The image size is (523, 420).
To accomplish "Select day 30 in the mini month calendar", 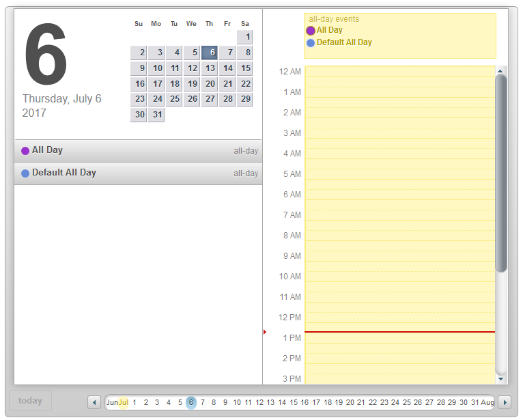I will tap(139, 115).
